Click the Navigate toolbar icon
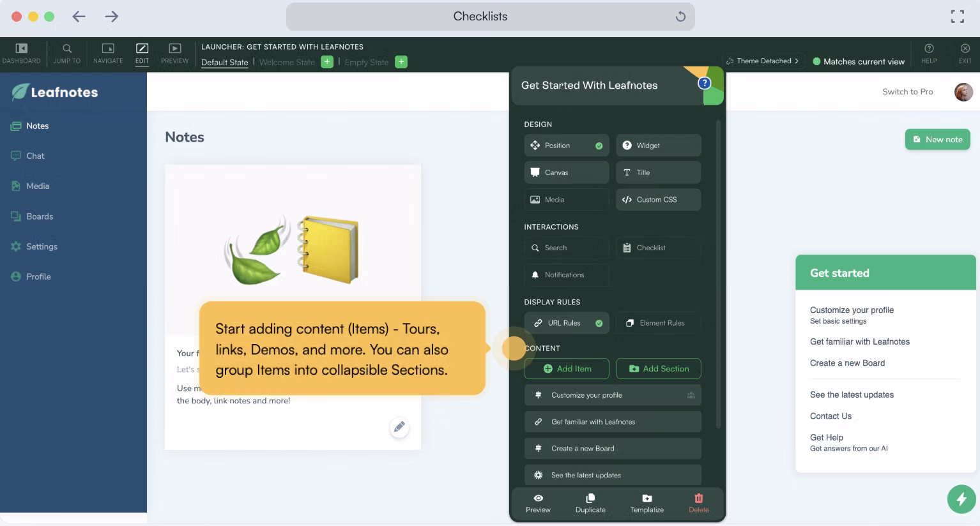This screenshot has width=980, height=526. point(108,49)
